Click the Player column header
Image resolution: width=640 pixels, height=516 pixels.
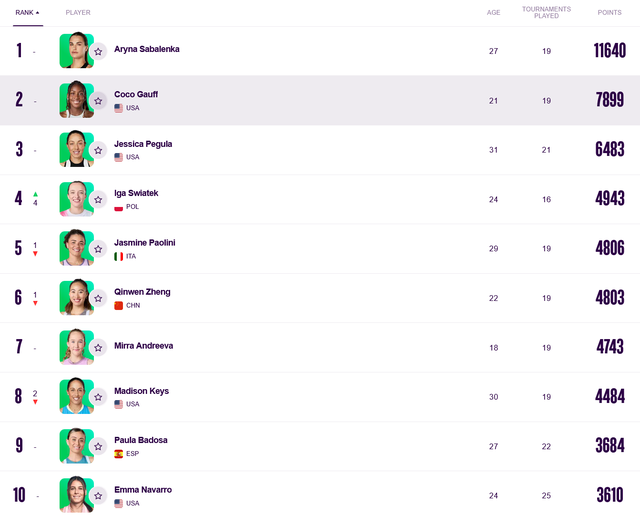click(x=78, y=13)
